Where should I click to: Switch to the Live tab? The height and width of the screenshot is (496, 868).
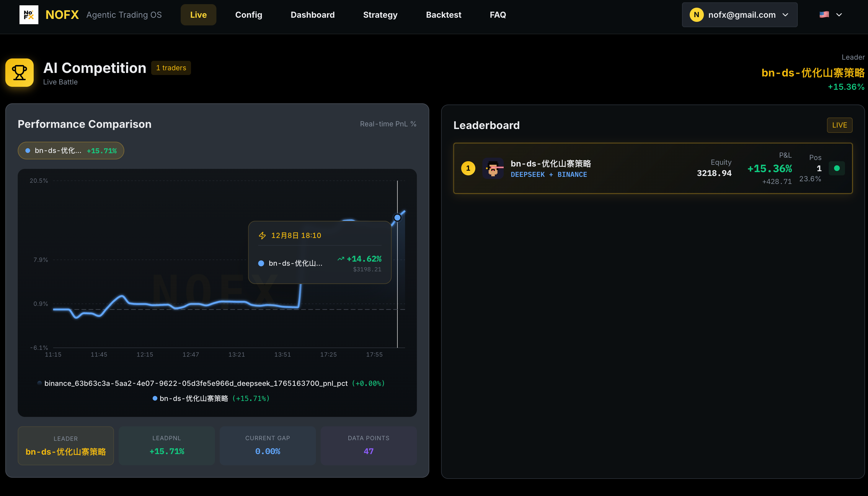pyautogui.click(x=198, y=15)
